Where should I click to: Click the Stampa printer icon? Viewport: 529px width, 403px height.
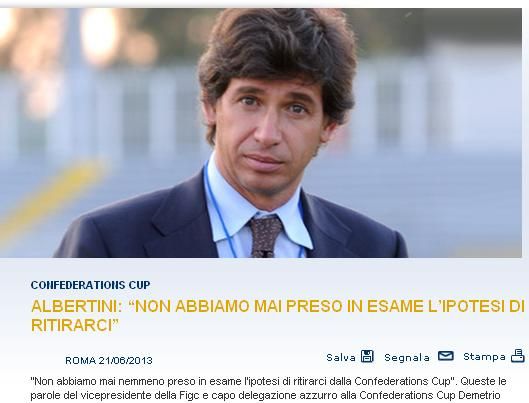tap(518, 356)
